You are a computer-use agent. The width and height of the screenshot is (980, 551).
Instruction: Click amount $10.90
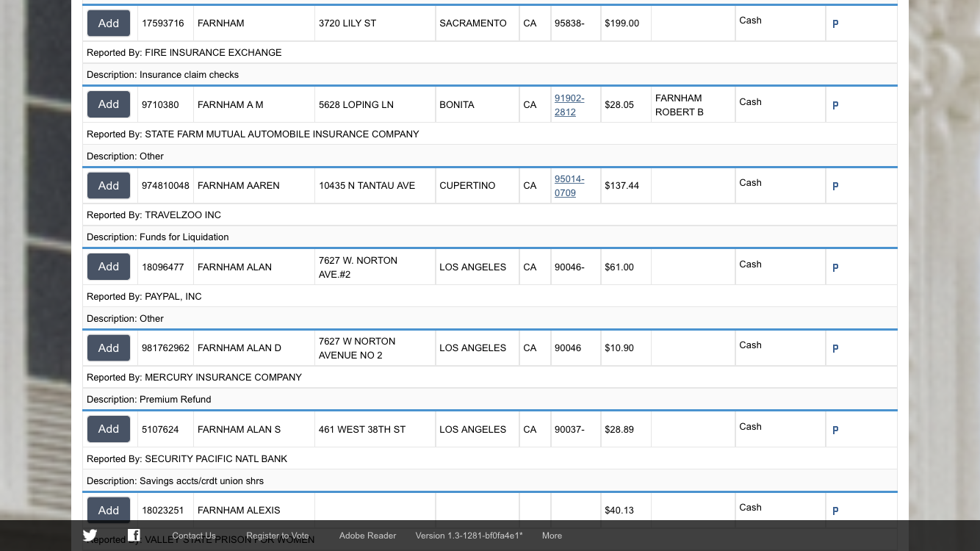tap(619, 348)
